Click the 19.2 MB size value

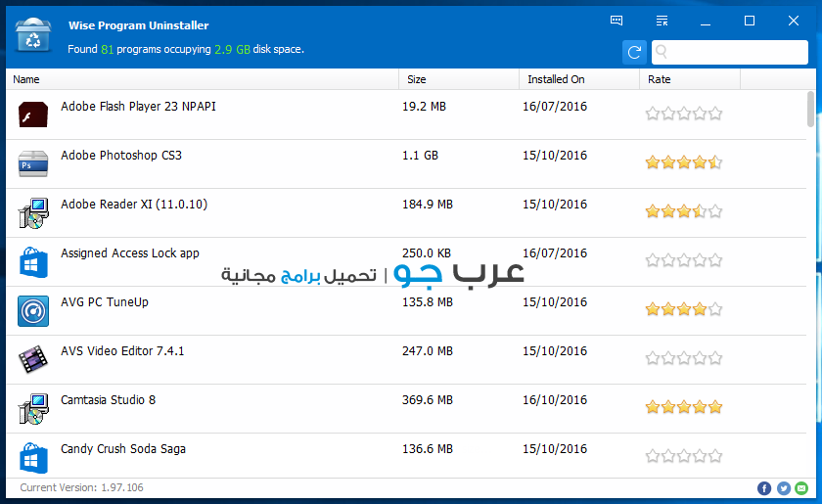[424, 107]
